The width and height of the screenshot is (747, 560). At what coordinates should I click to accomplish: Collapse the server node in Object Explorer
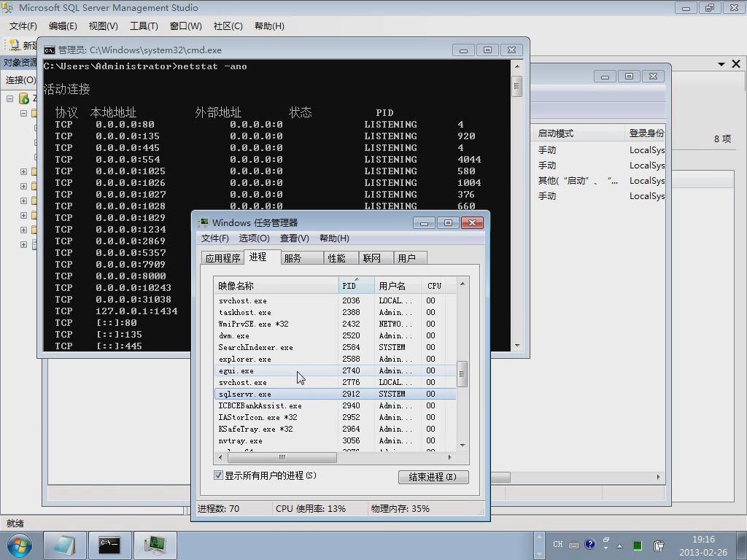click(x=9, y=98)
